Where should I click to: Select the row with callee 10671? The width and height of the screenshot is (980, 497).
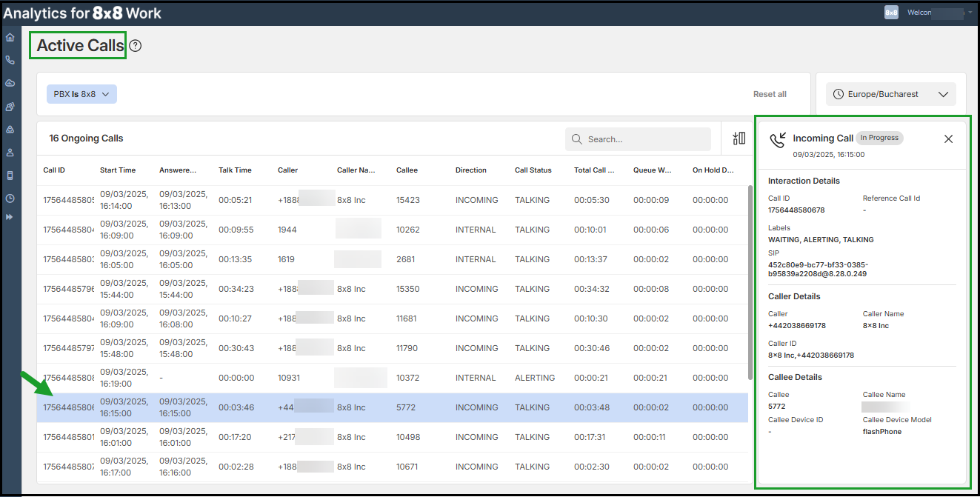tap(393, 467)
